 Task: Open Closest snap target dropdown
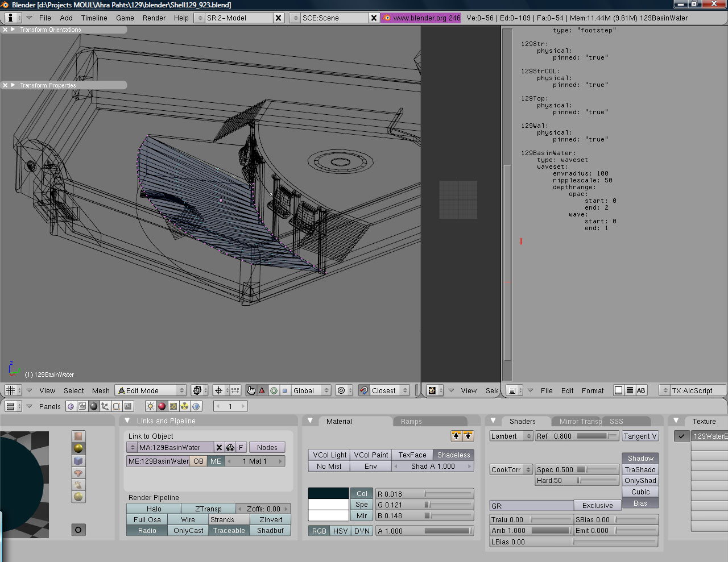(390, 390)
